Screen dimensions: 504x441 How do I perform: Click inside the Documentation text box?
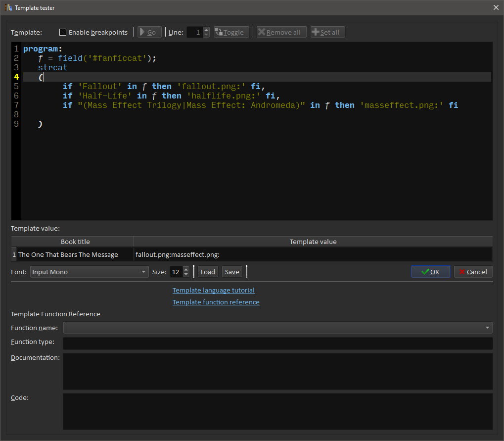(x=277, y=371)
